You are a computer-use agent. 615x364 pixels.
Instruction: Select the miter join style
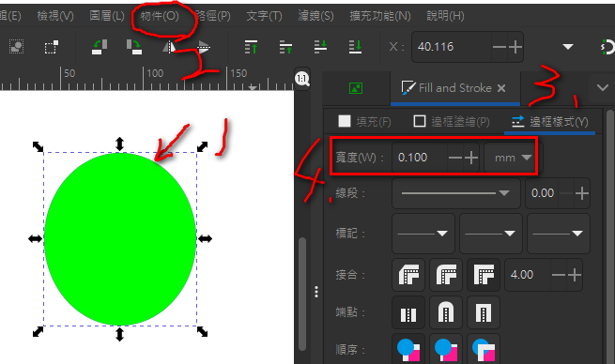[x=484, y=275]
